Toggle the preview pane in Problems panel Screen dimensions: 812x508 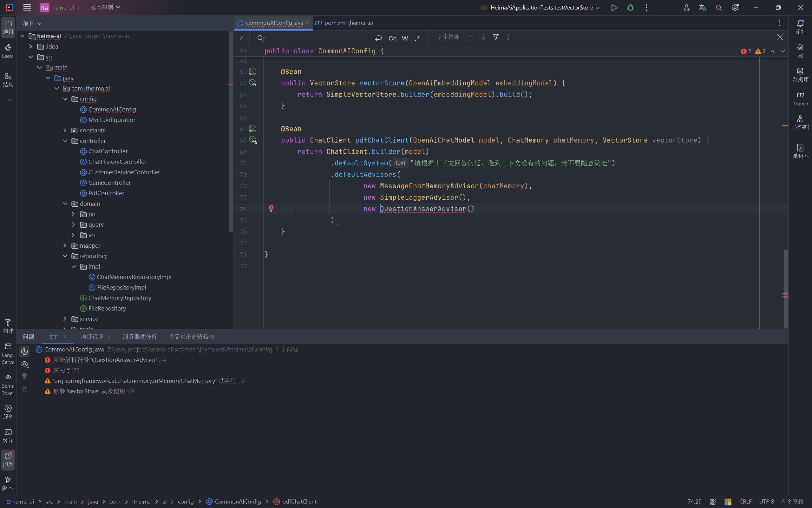click(x=24, y=389)
